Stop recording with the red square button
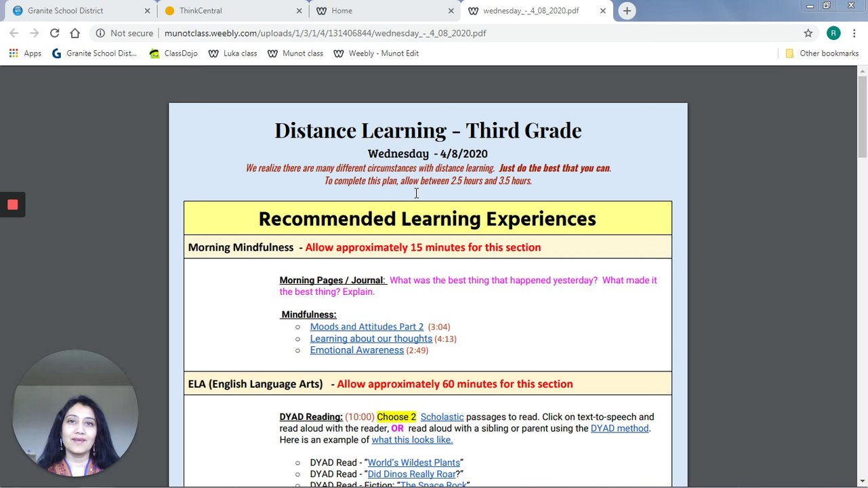 (12, 205)
